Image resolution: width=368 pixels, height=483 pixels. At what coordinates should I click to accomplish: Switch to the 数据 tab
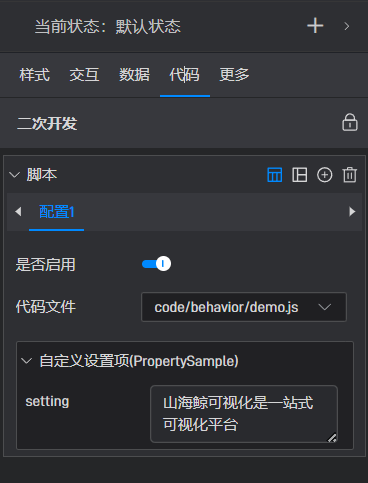click(134, 74)
